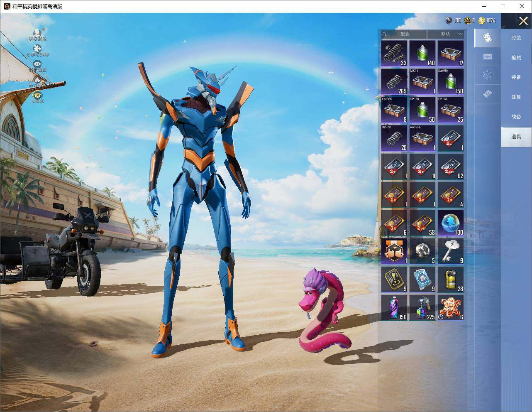Select the yellow gas canister item
Viewport: 532px width, 412px height.
451,279
